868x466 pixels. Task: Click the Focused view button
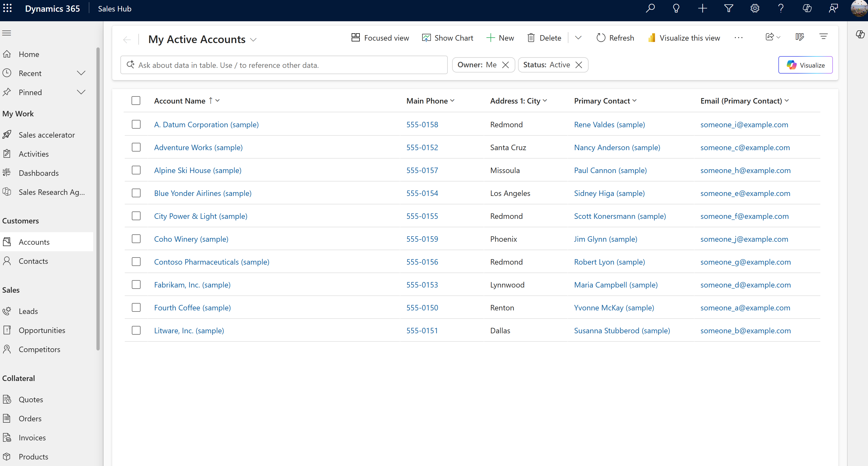coord(380,38)
